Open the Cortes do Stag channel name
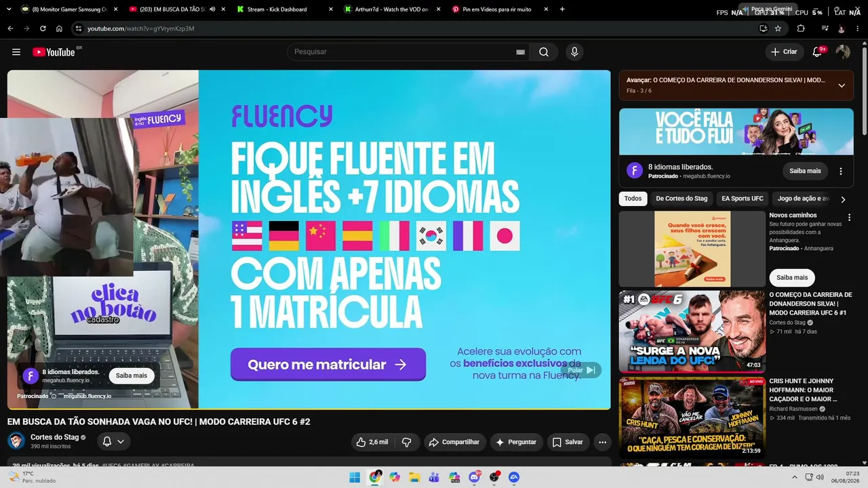This screenshot has height=488, width=868. [54, 437]
